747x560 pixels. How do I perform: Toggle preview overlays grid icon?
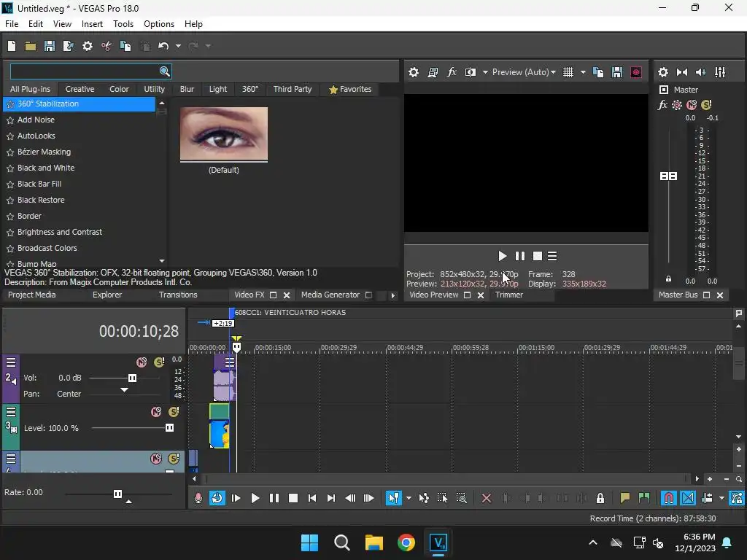click(x=568, y=72)
